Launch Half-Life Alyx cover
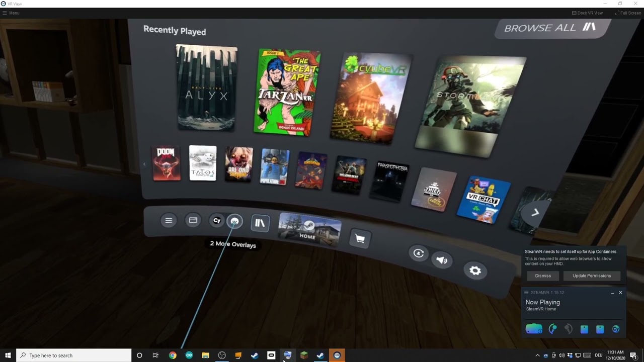The width and height of the screenshot is (644, 362). pos(206,87)
